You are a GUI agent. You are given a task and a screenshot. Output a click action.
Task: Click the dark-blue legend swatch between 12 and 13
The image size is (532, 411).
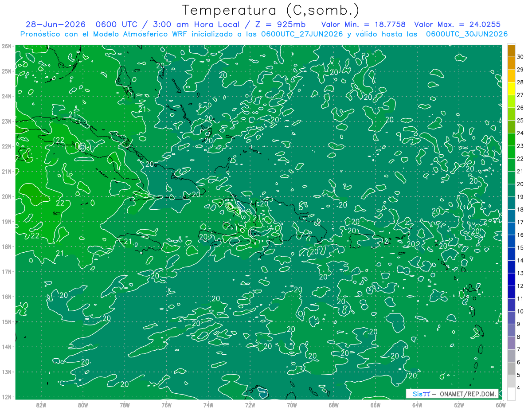pos(511,279)
